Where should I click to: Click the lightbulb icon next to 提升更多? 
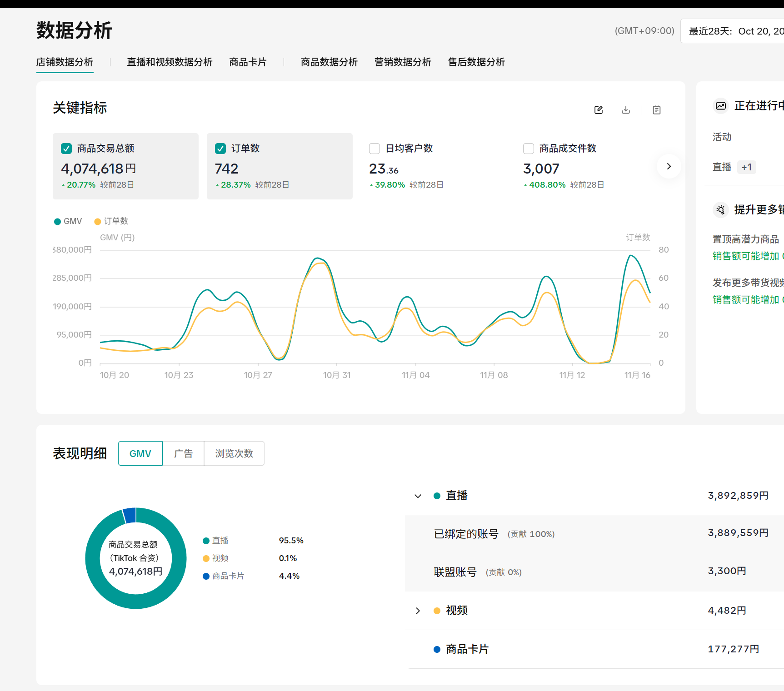coord(721,209)
